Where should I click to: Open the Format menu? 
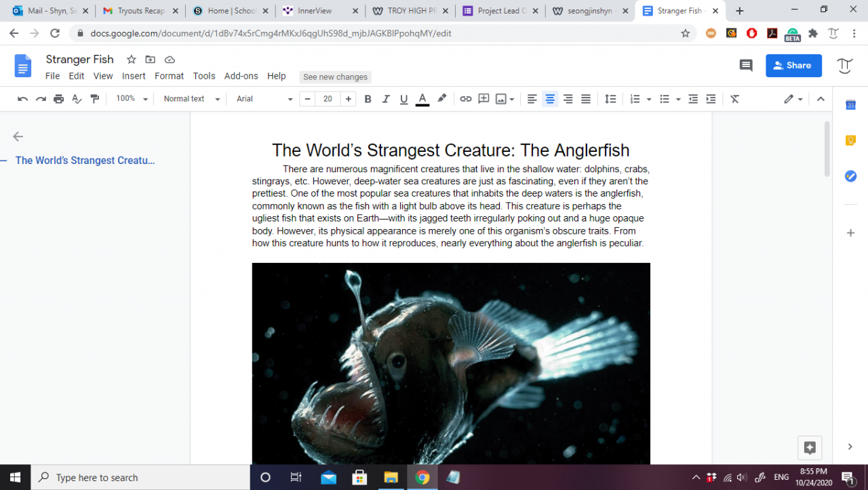click(x=169, y=76)
